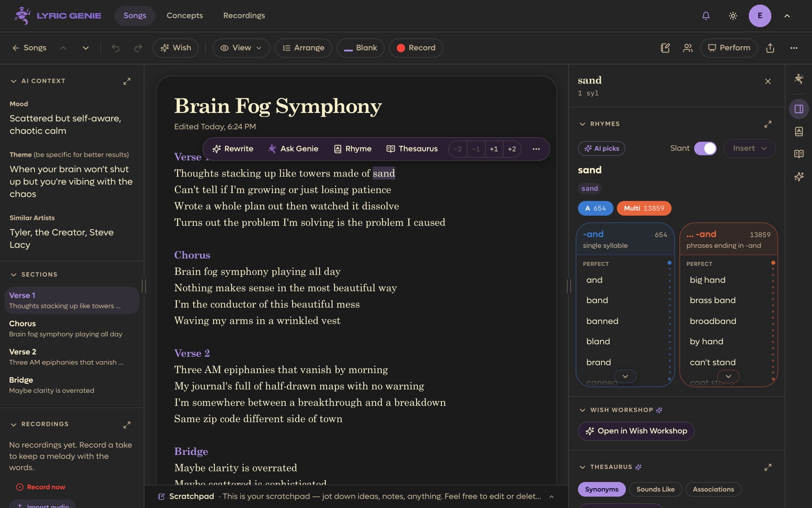This screenshot has width=812, height=508.
Task: Select the Associations thesaurus tab
Action: pos(713,489)
